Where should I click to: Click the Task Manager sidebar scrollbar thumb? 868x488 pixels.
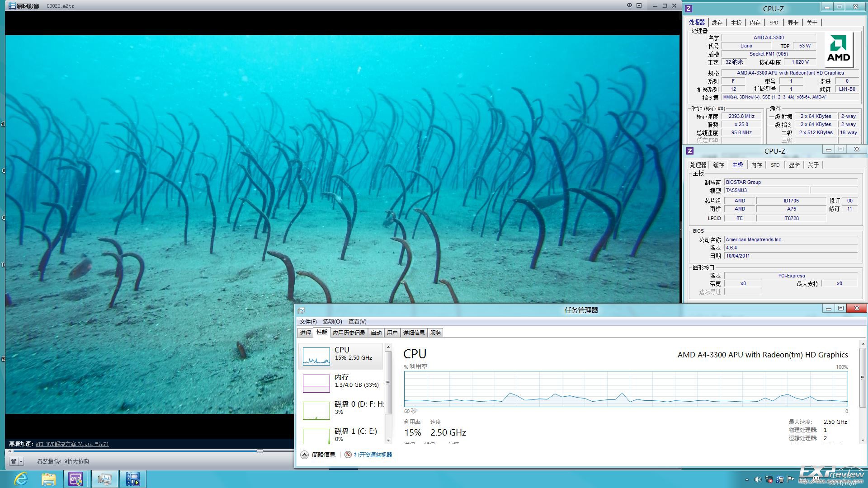(387, 383)
